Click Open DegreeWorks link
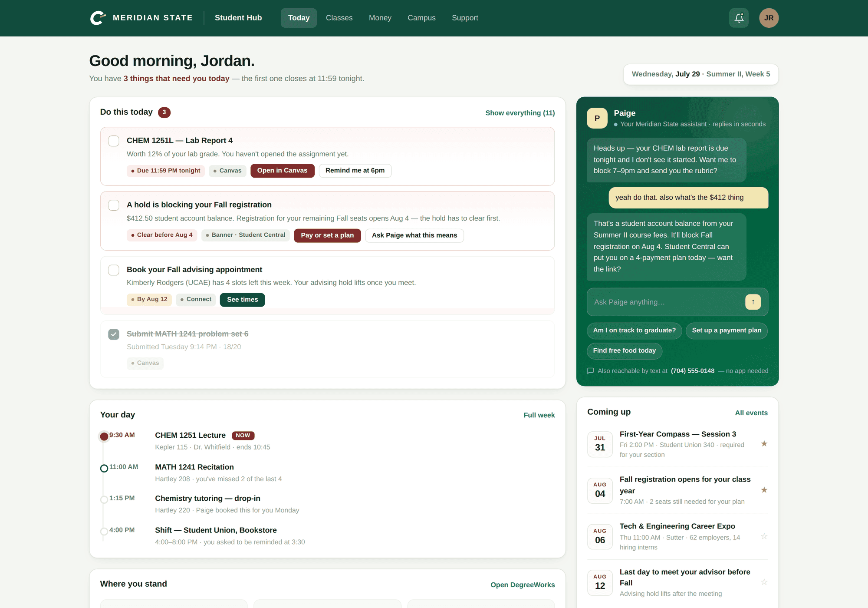 click(x=523, y=585)
